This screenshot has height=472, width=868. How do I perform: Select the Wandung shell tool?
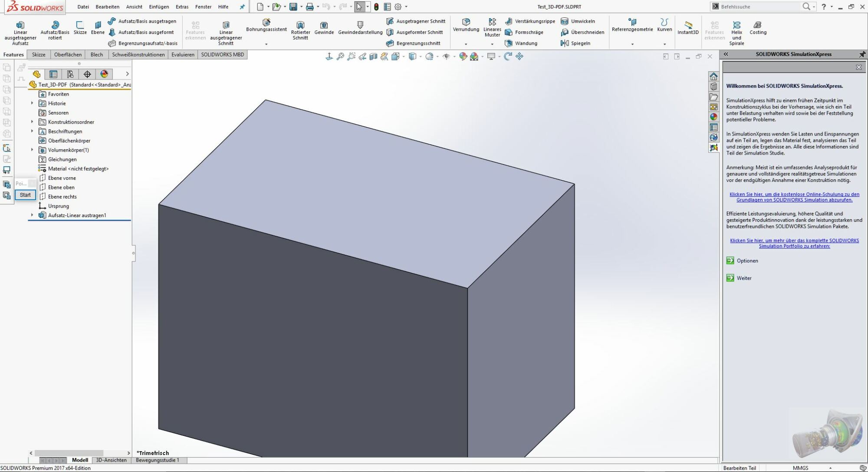[x=521, y=43]
